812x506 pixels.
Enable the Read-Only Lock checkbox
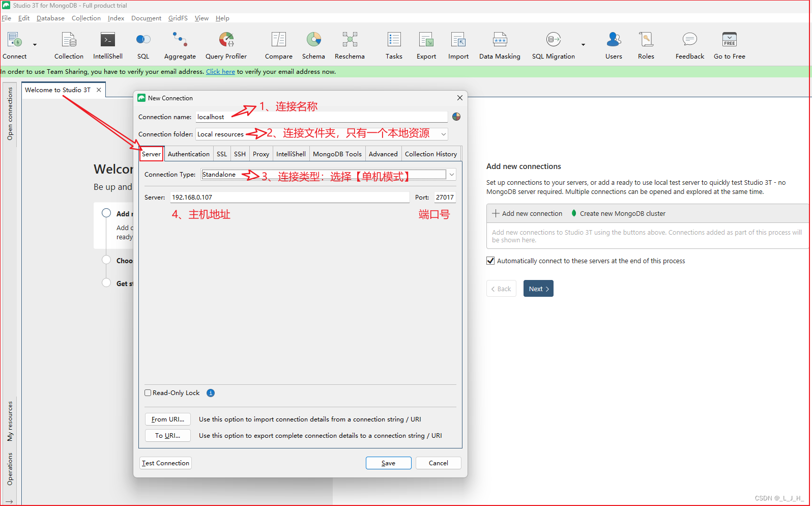[148, 393]
